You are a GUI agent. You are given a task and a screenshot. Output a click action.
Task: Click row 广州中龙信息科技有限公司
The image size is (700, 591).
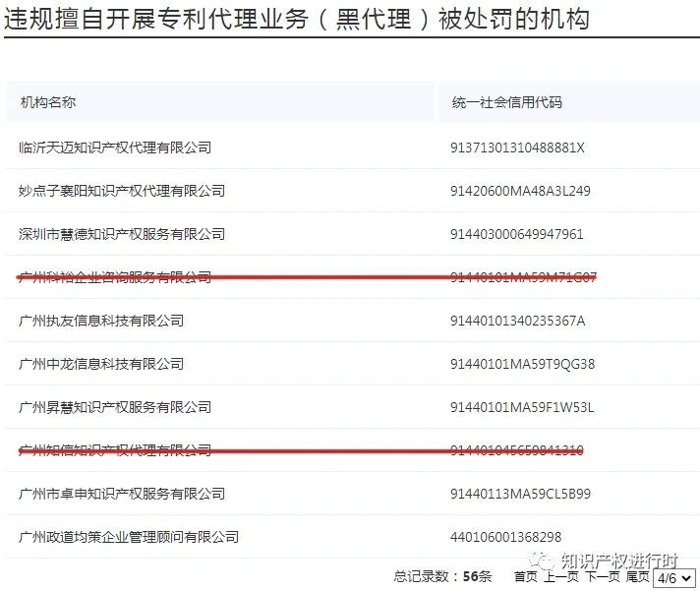352,364
